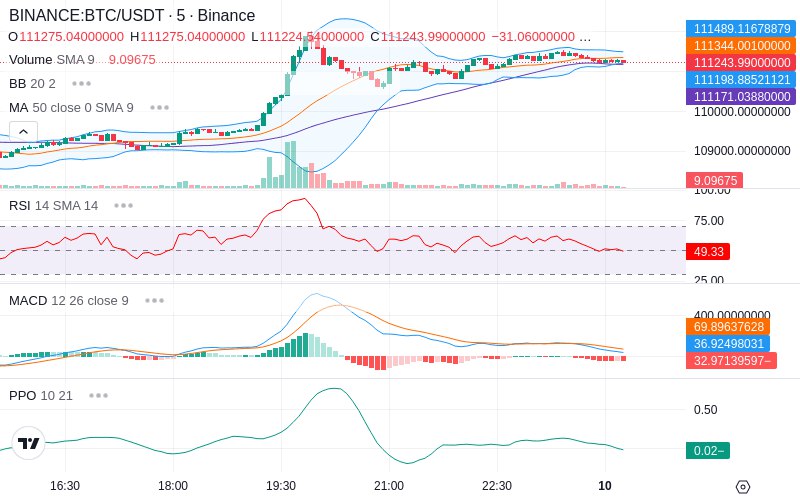Click the 111198.88521121 lower band price tag
Viewport: 800px width, 500px height.
741,79
